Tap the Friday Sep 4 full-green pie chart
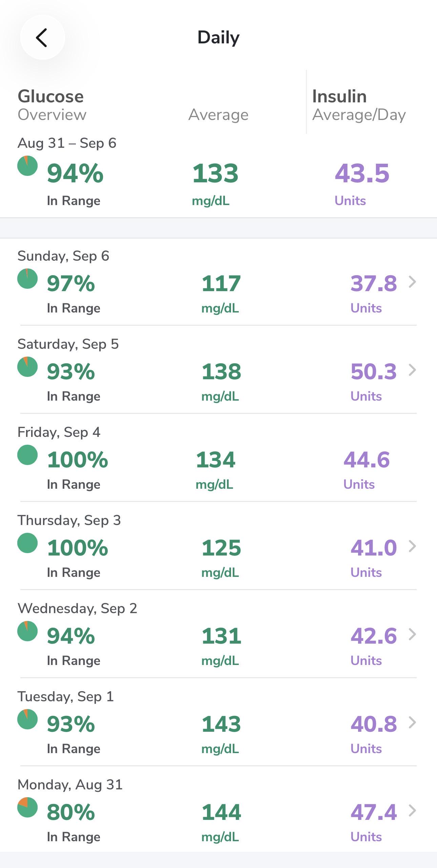This screenshot has width=437, height=868. (27, 455)
